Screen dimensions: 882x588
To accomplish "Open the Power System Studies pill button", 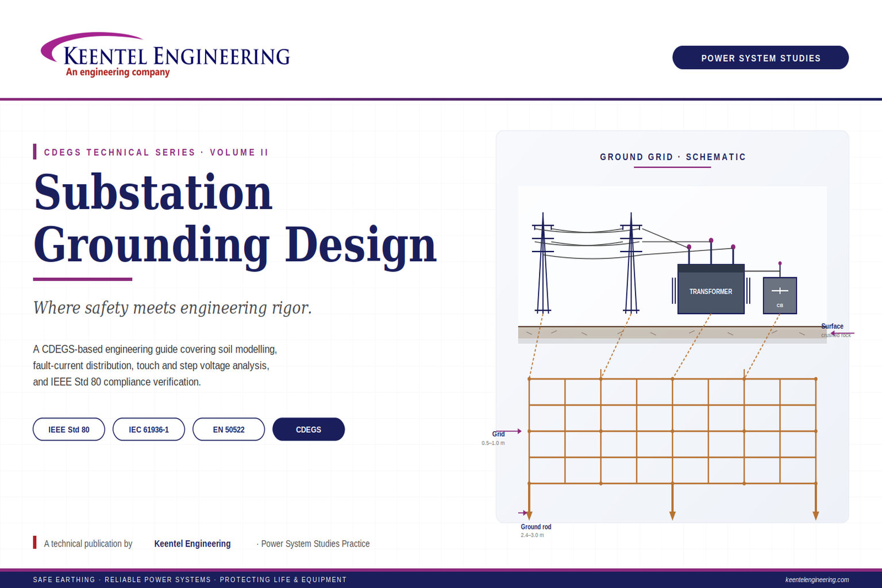I will coord(760,57).
